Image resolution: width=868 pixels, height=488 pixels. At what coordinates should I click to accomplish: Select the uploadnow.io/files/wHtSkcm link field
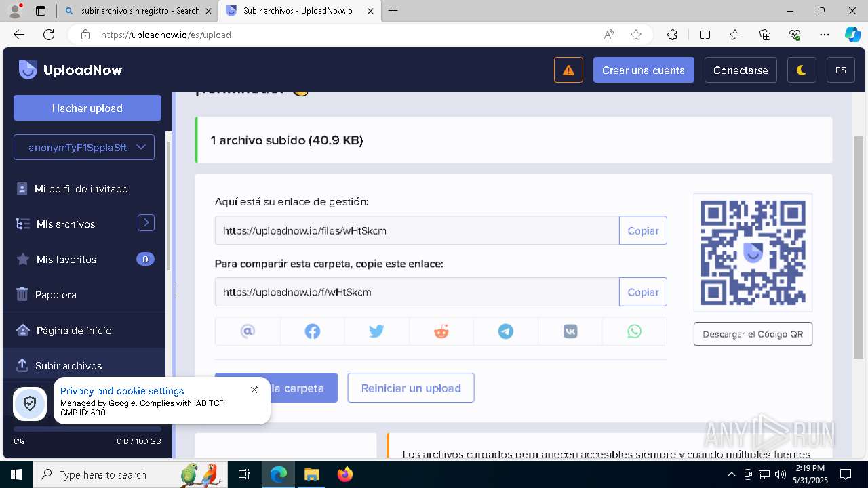(417, 230)
